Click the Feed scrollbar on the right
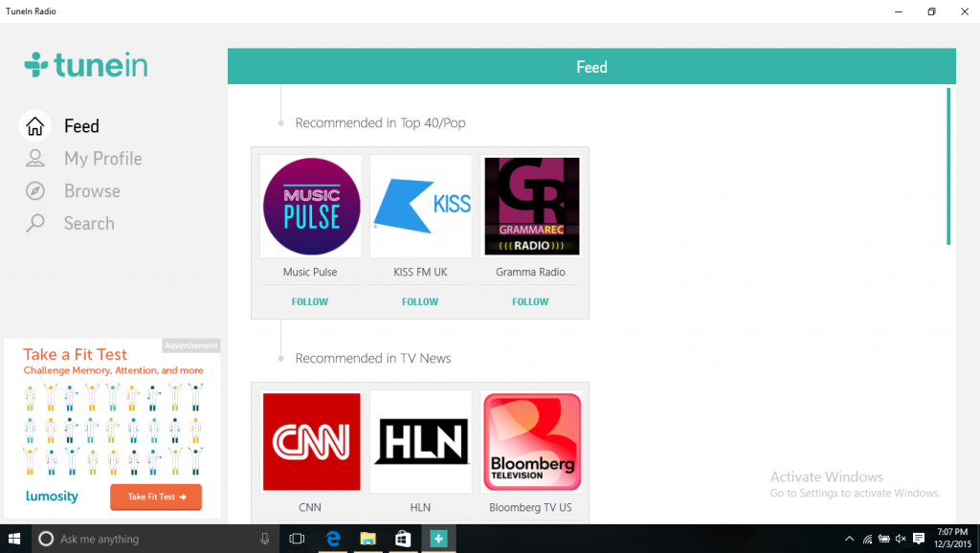Viewport: 980px width, 553px height. coord(948,163)
